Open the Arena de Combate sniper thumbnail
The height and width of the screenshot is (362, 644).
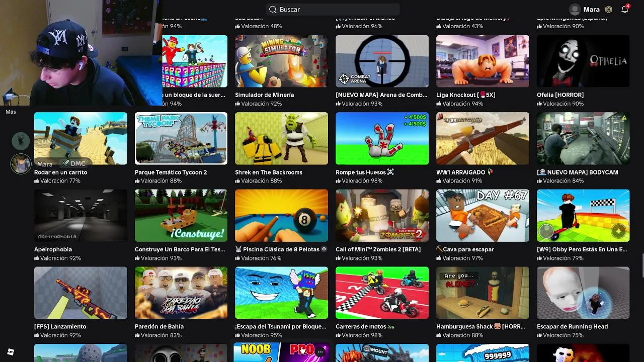[x=382, y=61]
